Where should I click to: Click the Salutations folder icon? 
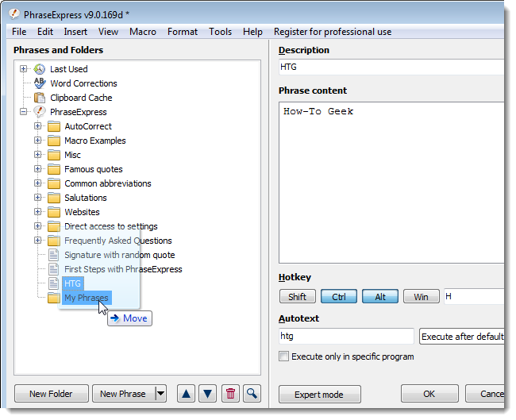pyautogui.click(x=54, y=198)
